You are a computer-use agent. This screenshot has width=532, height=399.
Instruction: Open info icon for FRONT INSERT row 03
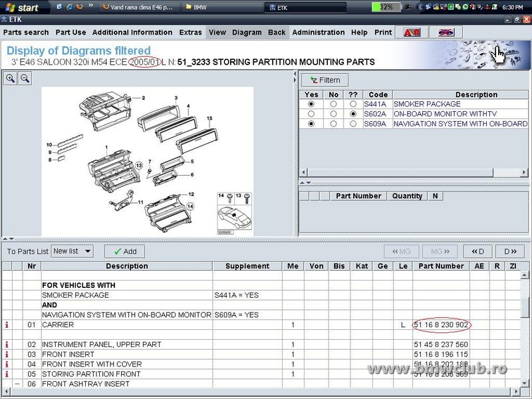(x=7, y=354)
